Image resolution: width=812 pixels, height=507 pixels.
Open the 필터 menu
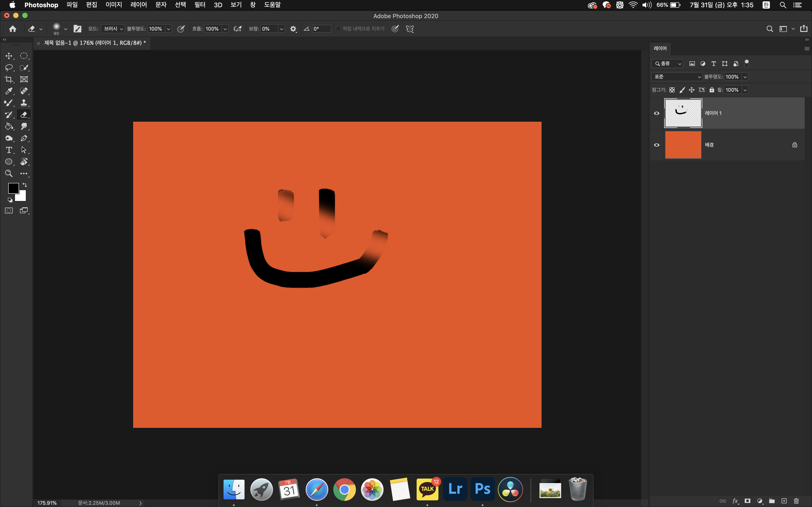point(200,5)
